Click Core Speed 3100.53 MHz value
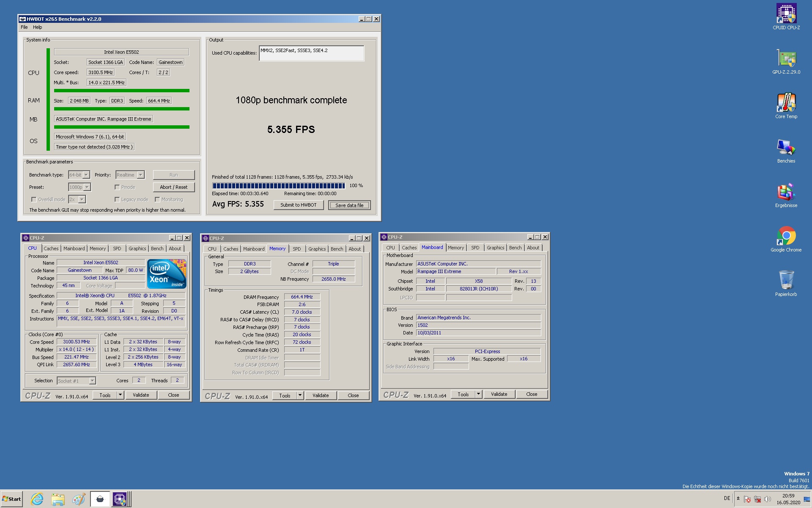Screen dimensions: 812x508 tap(77, 342)
